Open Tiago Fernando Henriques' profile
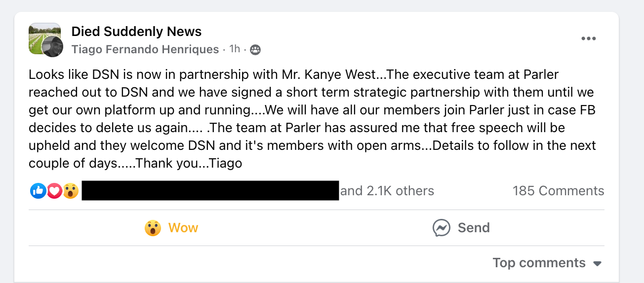644x283 pixels. [x=145, y=49]
